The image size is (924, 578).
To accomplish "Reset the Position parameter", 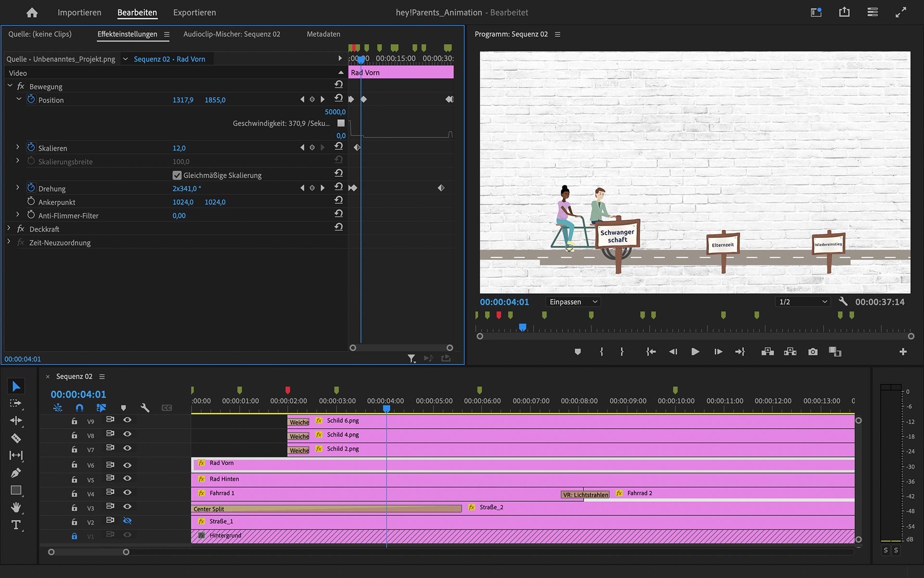I will coord(339,98).
